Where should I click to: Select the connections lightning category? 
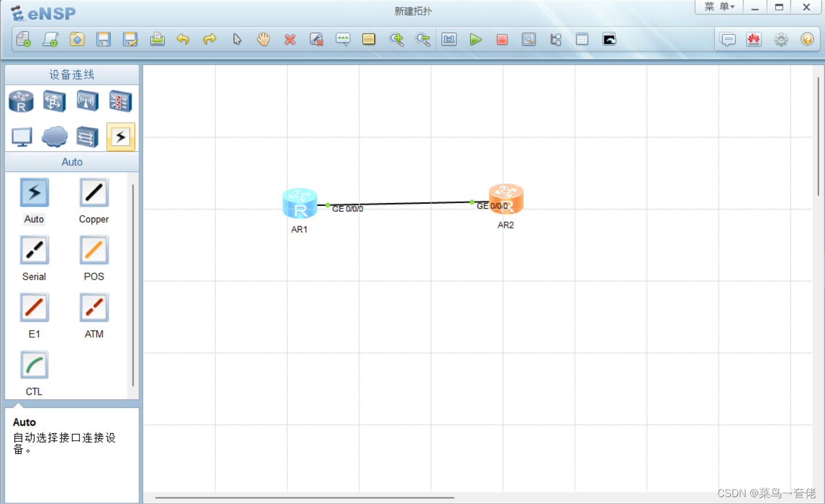[121, 137]
